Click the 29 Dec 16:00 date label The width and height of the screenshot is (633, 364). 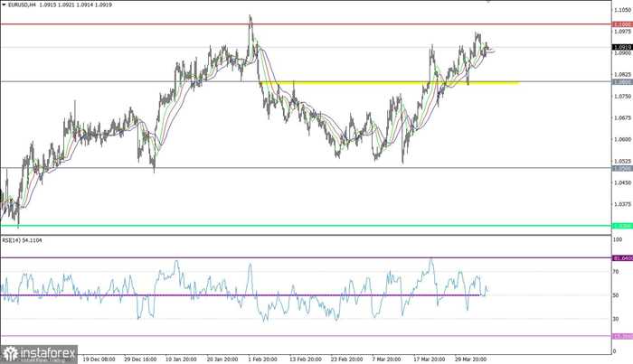point(140,359)
